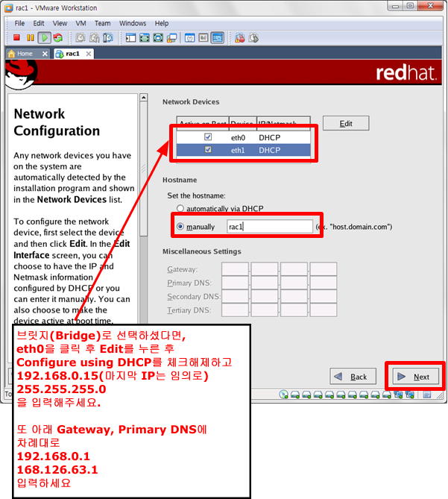
Task: Open the Snapshot Manager icon with wrench
Action: 108,38
